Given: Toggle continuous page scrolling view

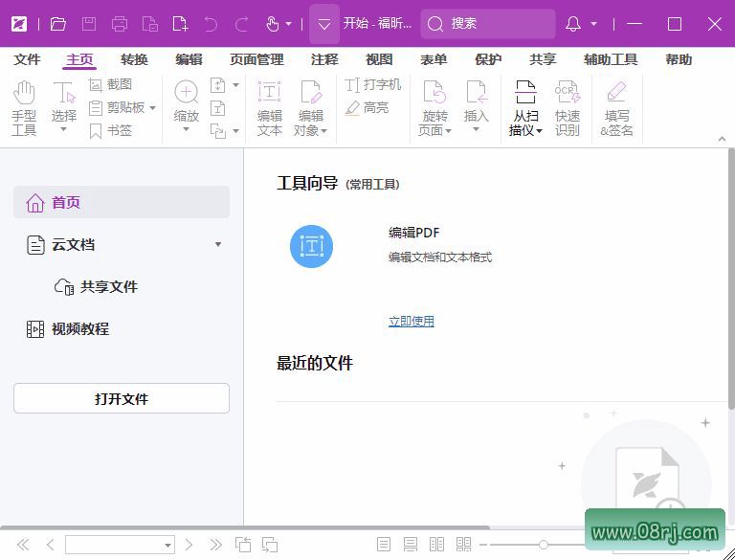Looking at the screenshot, I should (411, 545).
